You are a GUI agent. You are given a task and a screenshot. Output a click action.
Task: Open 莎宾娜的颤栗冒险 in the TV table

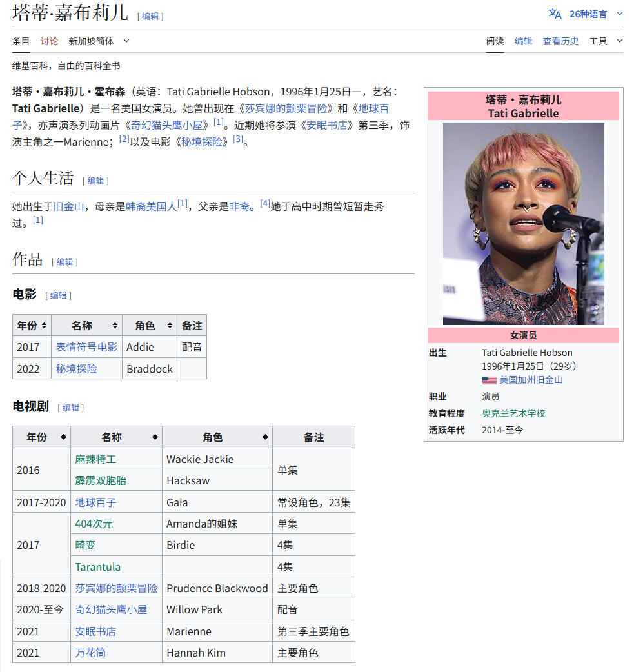116,588
